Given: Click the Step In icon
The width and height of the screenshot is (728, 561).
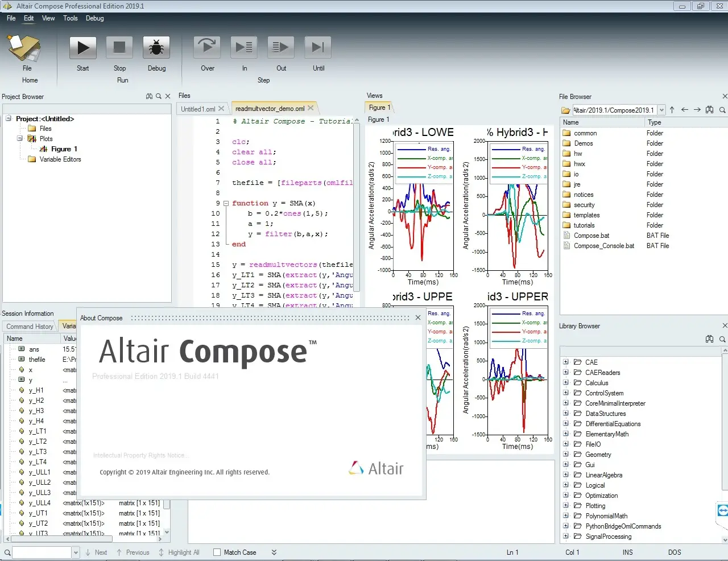Looking at the screenshot, I should (x=244, y=48).
